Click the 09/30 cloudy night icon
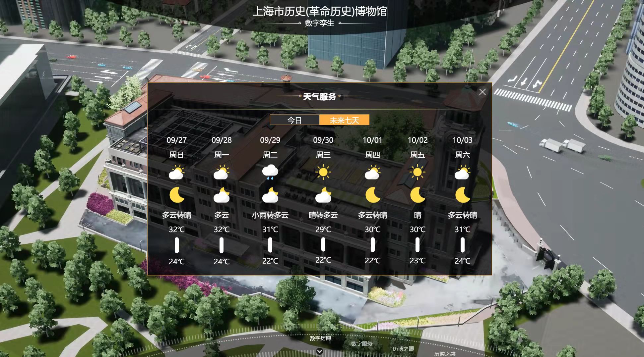This screenshot has width=644, height=357. pos(323,195)
